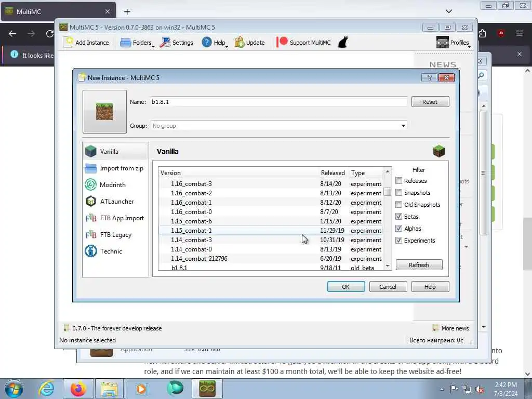The image size is (532, 399).
Task: Click the Help button beside Cancel
Action: [x=430, y=287]
